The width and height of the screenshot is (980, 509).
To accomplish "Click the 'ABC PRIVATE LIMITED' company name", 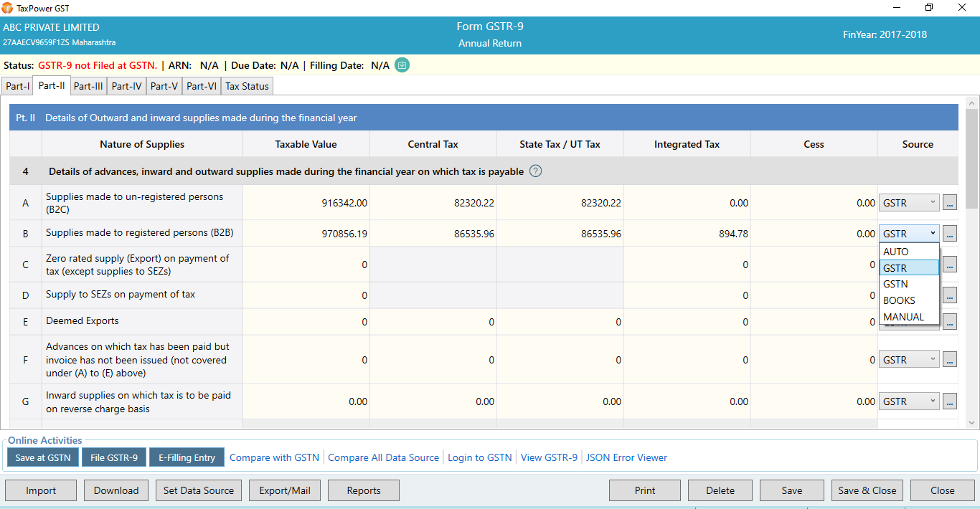I will pyautogui.click(x=51, y=27).
